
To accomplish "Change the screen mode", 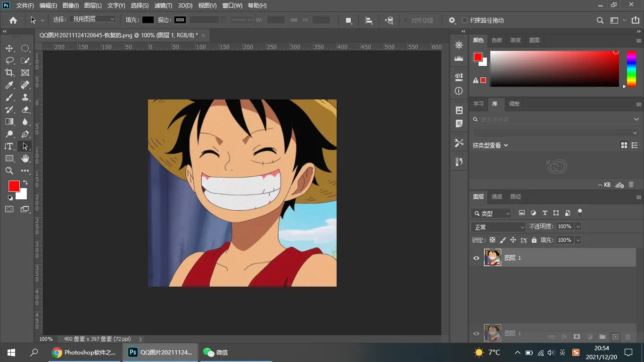I will [25, 209].
